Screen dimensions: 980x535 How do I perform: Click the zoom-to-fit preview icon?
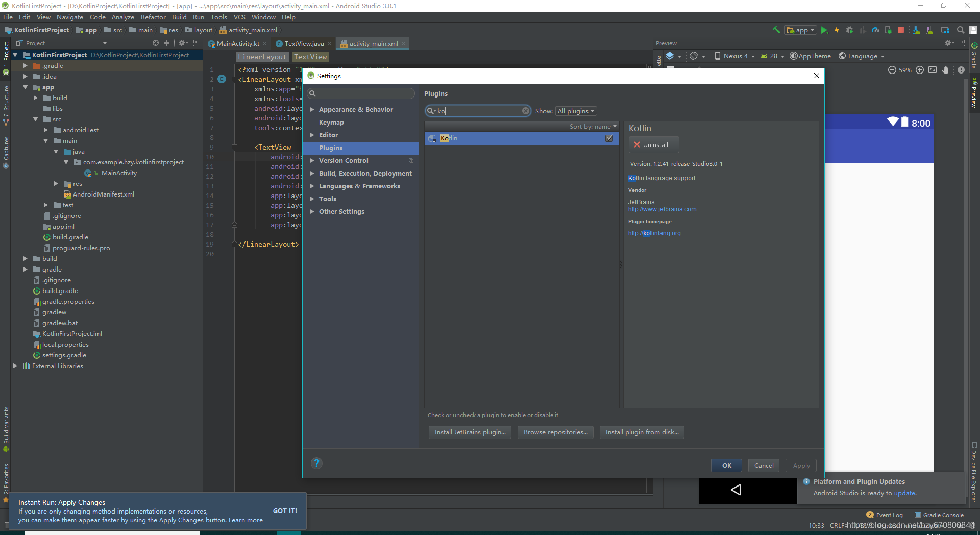(x=933, y=70)
